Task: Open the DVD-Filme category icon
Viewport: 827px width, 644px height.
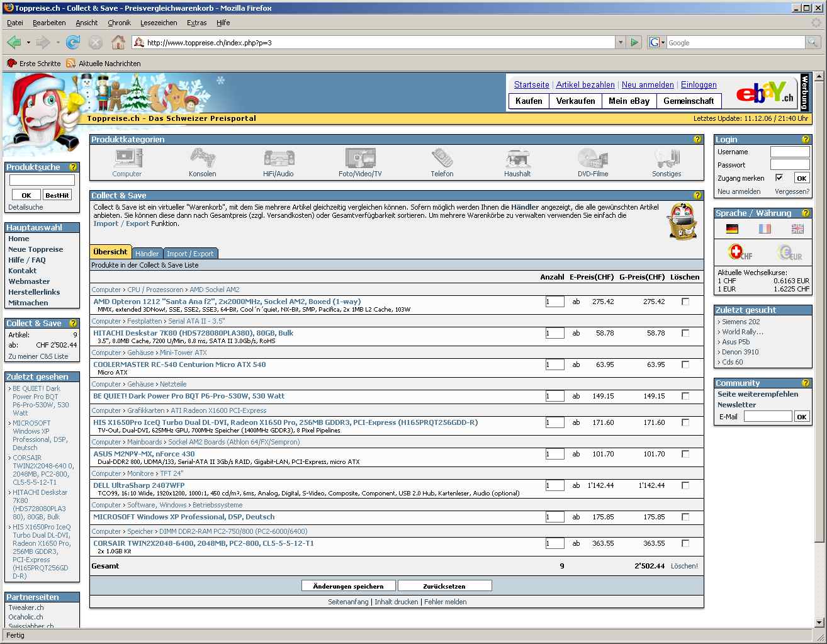Action: (593, 158)
